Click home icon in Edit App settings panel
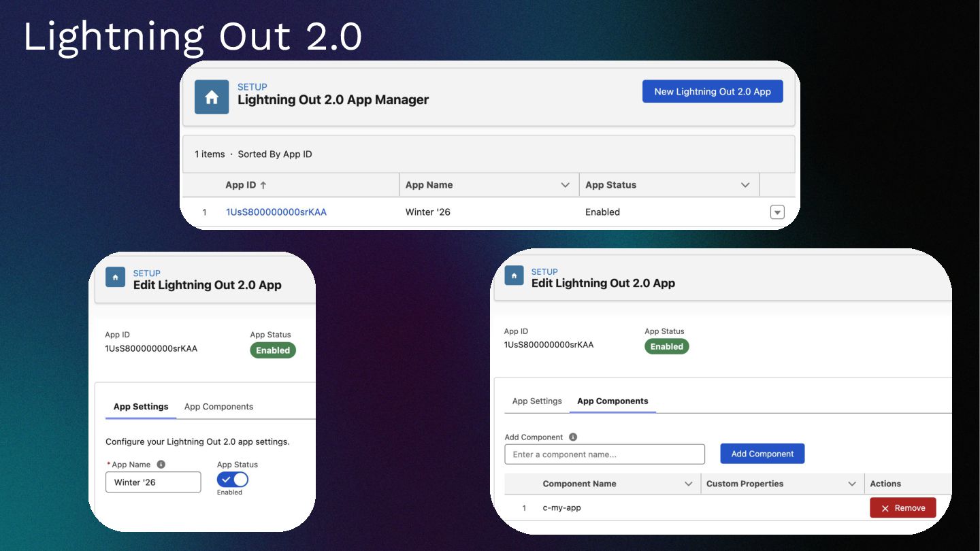The height and width of the screenshot is (551, 980). click(115, 277)
